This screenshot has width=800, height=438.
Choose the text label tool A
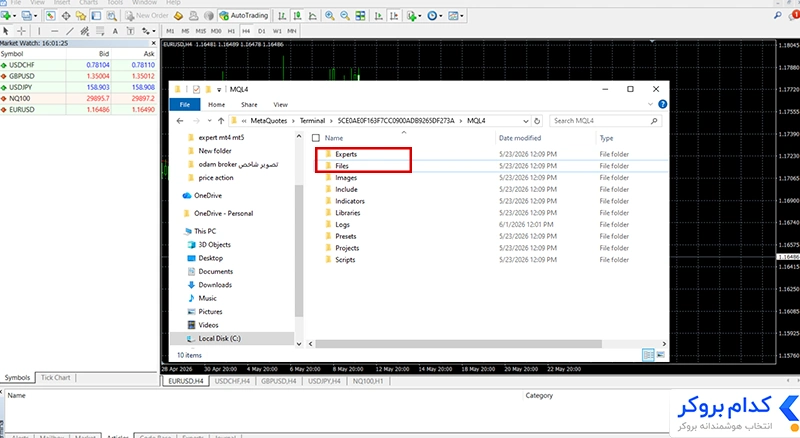pos(115,31)
